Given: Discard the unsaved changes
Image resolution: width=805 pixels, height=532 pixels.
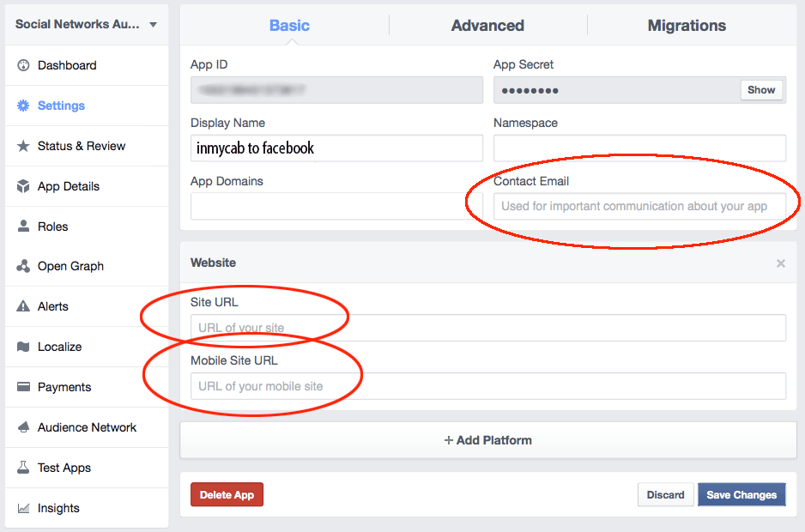Looking at the screenshot, I should pyautogui.click(x=665, y=495).
